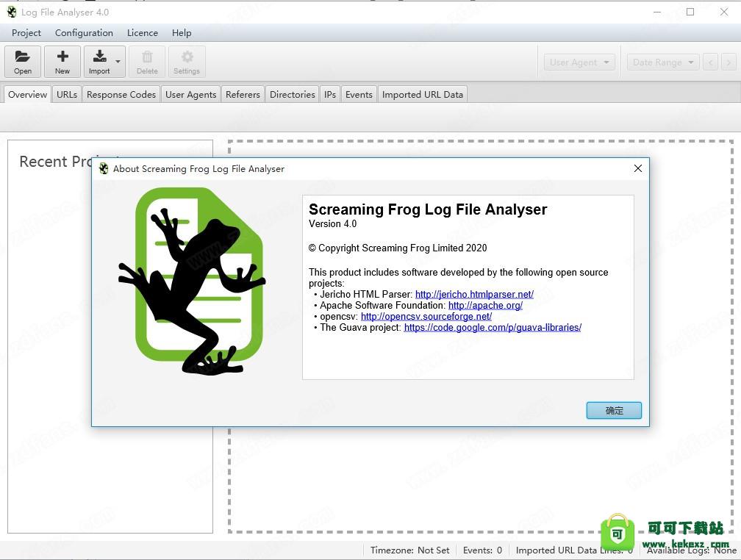This screenshot has height=560, width=741.
Task: Open the User Agent dropdown
Action: coord(579,62)
